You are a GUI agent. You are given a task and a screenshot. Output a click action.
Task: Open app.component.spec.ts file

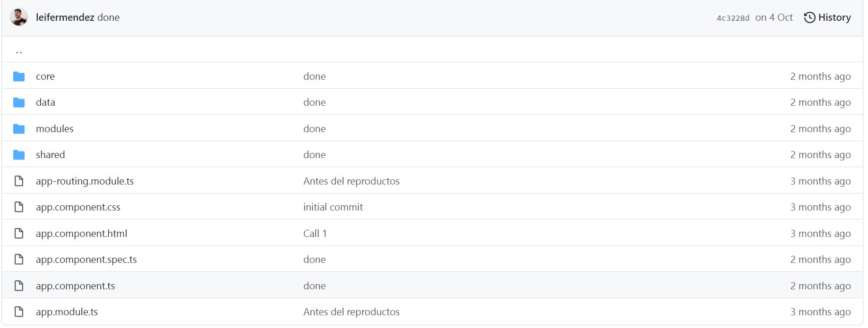point(86,259)
